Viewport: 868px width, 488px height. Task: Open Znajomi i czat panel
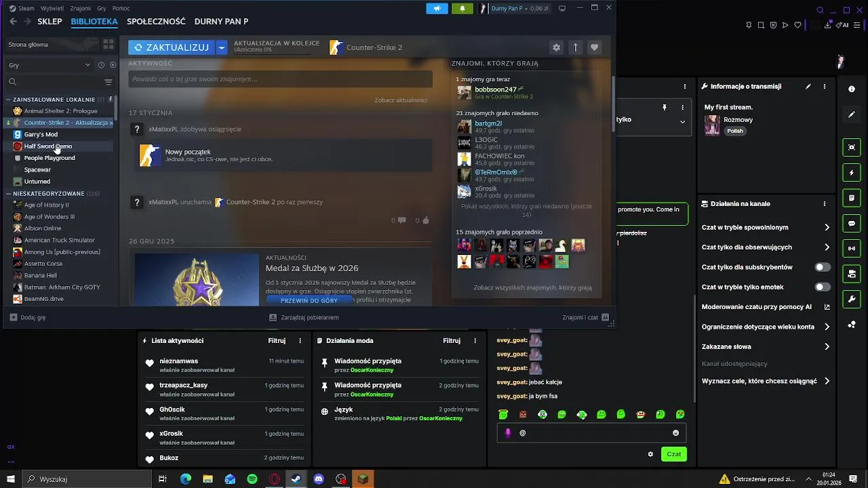click(x=585, y=317)
